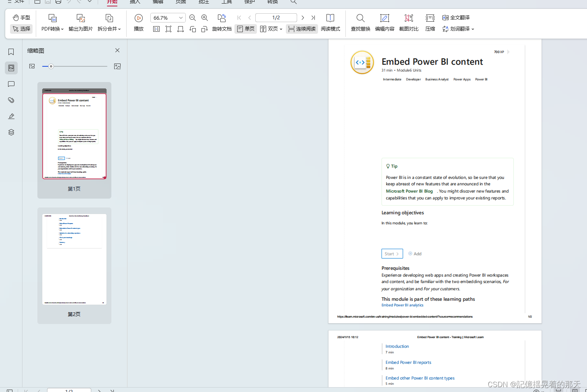The height and width of the screenshot is (392, 587).
Task: Open Embed other Power BI content types
Action: click(420, 378)
